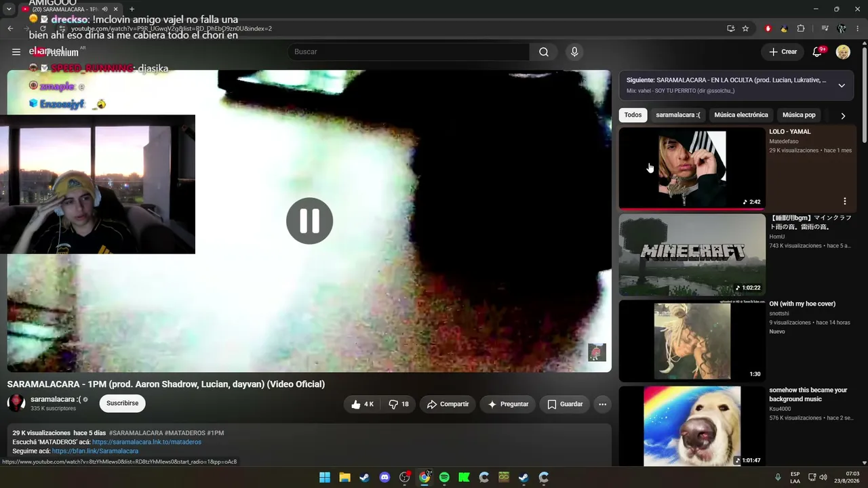Start voice search with the microphone
868x488 pixels.
(x=574, y=52)
